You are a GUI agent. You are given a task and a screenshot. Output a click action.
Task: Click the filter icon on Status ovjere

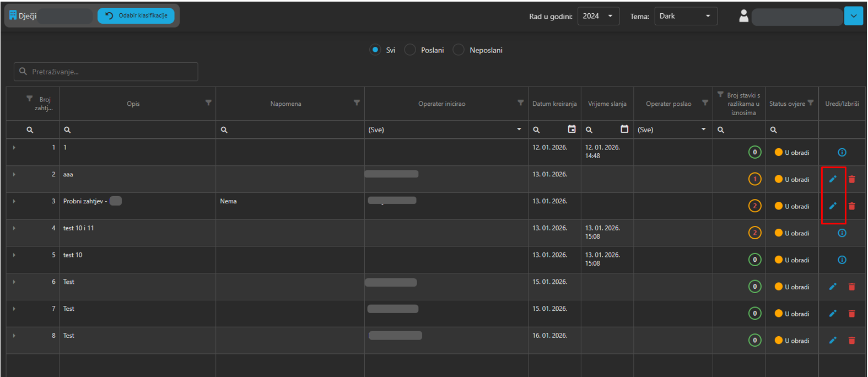810,103
